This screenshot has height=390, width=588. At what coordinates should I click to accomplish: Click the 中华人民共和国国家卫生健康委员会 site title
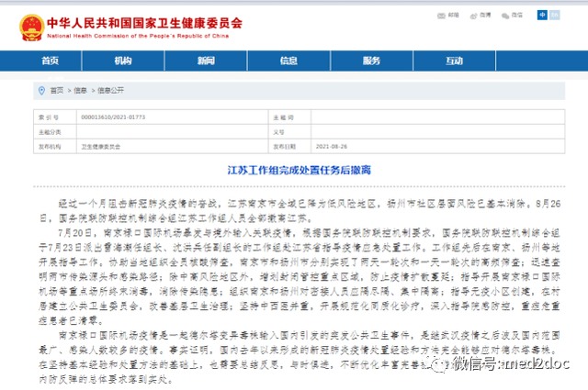point(145,23)
